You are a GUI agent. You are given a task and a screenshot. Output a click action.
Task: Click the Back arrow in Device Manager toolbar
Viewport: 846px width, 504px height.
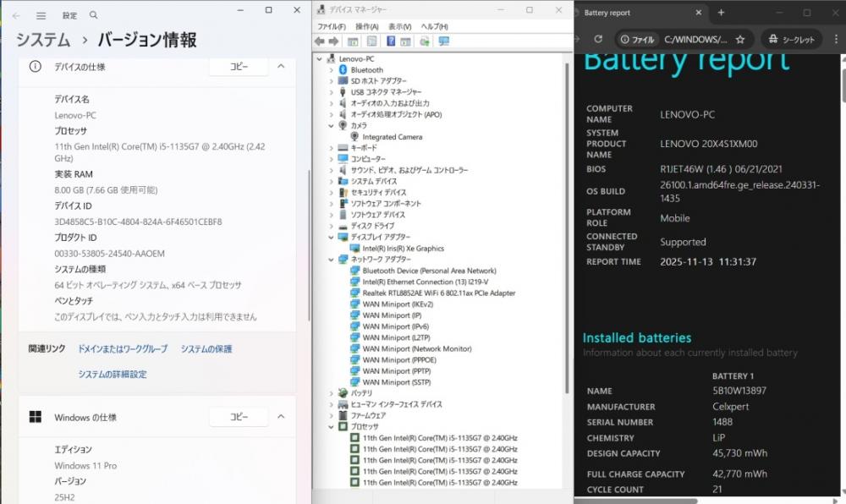pos(320,41)
